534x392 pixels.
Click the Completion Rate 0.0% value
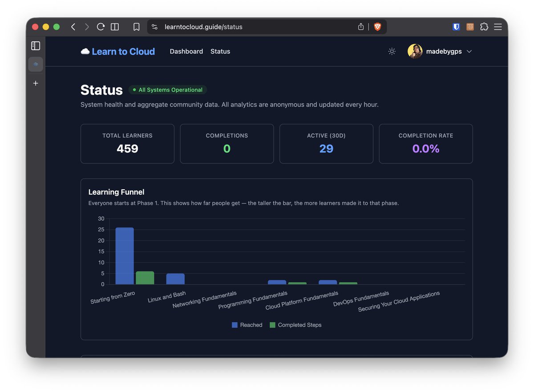coord(426,148)
